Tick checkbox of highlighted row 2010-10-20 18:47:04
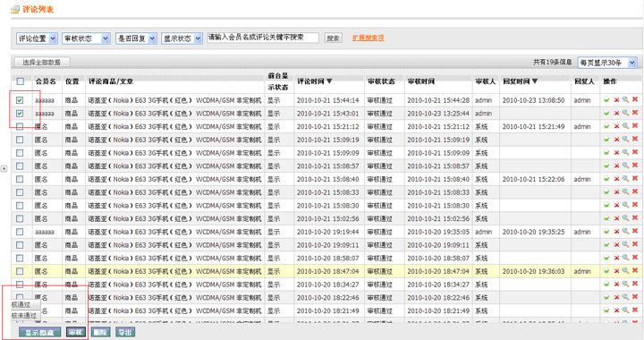The image size is (644, 340). click(20, 271)
